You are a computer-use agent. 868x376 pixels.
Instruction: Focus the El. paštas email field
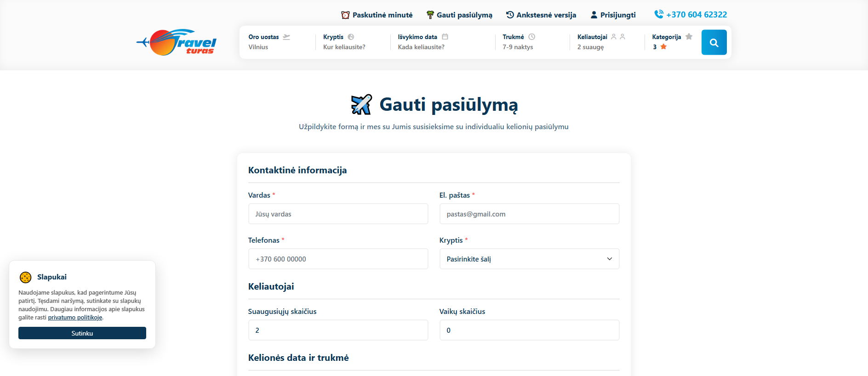(530, 214)
